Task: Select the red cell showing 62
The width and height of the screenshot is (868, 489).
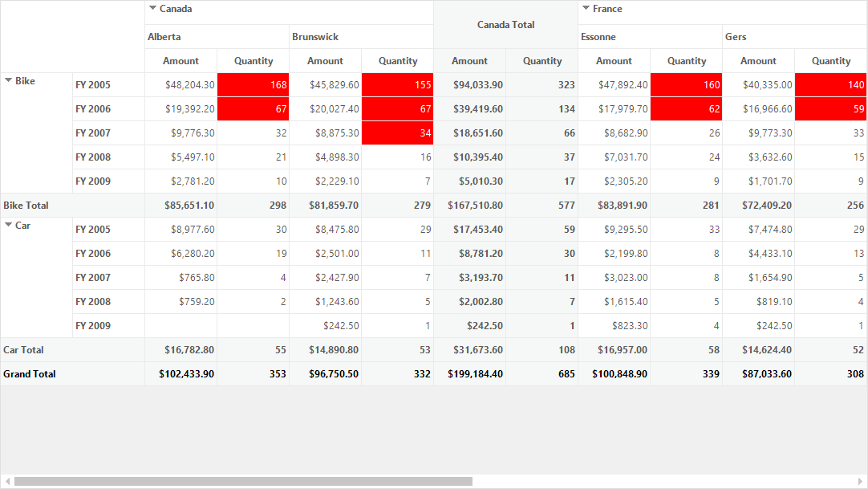Action: point(687,109)
